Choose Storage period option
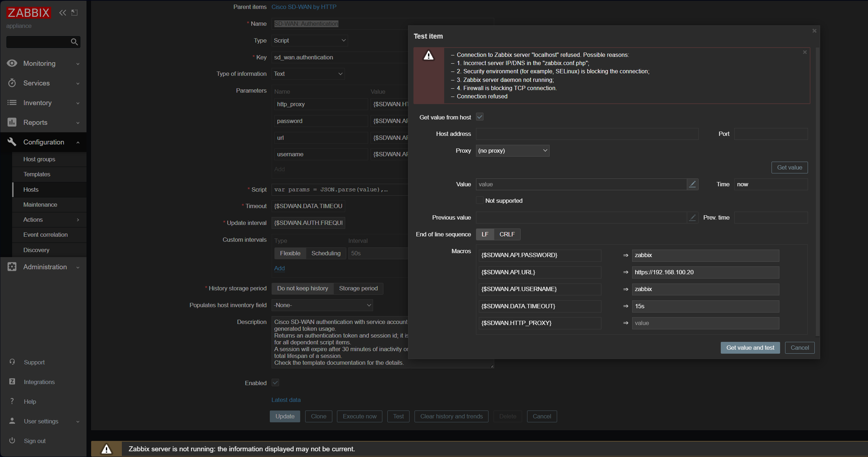 (x=358, y=288)
